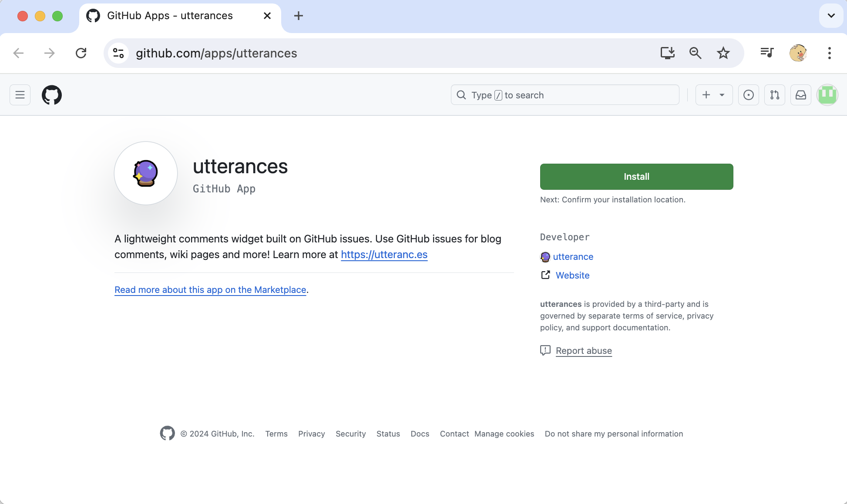Open Pull requests icon in header
This screenshot has height=504, width=847.
point(775,95)
